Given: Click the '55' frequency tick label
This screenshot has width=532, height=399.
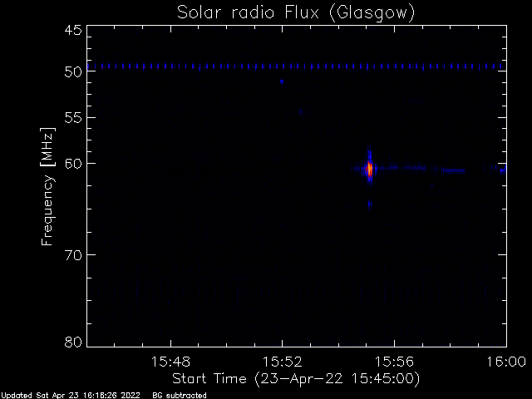Looking at the screenshot, I should pos(73,118).
